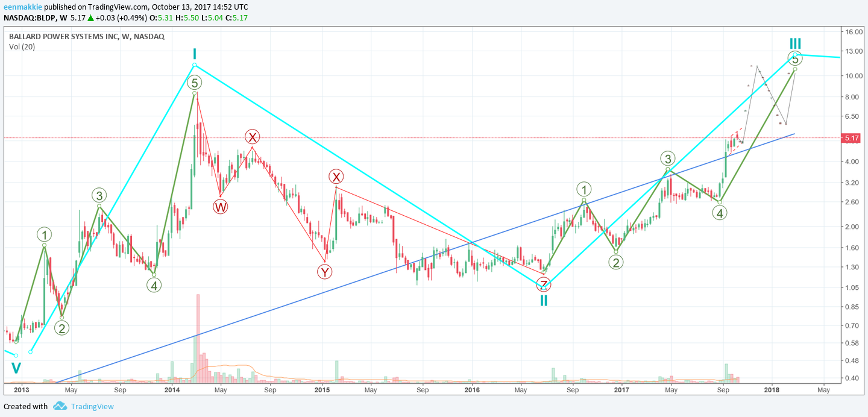This screenshot has width=868, height=417.
Task: Click the 1.30 price axis label
Action: pos(852,267)
